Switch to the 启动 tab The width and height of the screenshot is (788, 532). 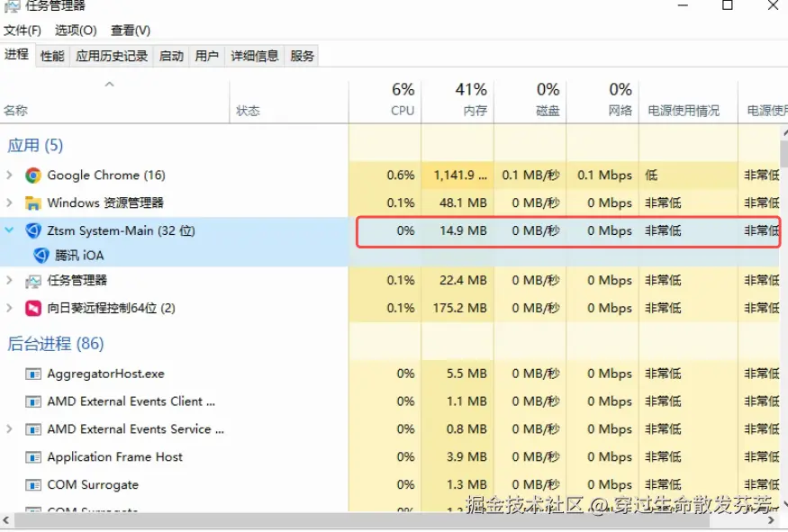[171, 56]
